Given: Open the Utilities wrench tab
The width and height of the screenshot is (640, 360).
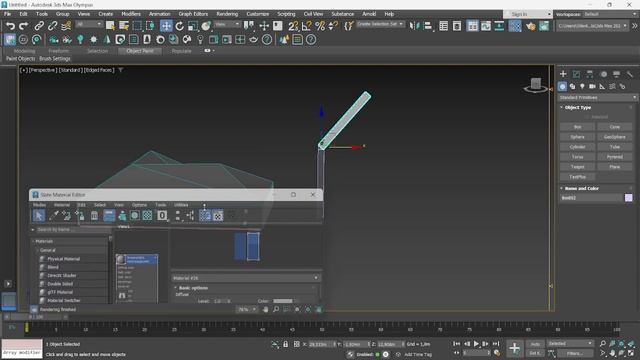Looking at the screenshot, I should tap(630, 74).
